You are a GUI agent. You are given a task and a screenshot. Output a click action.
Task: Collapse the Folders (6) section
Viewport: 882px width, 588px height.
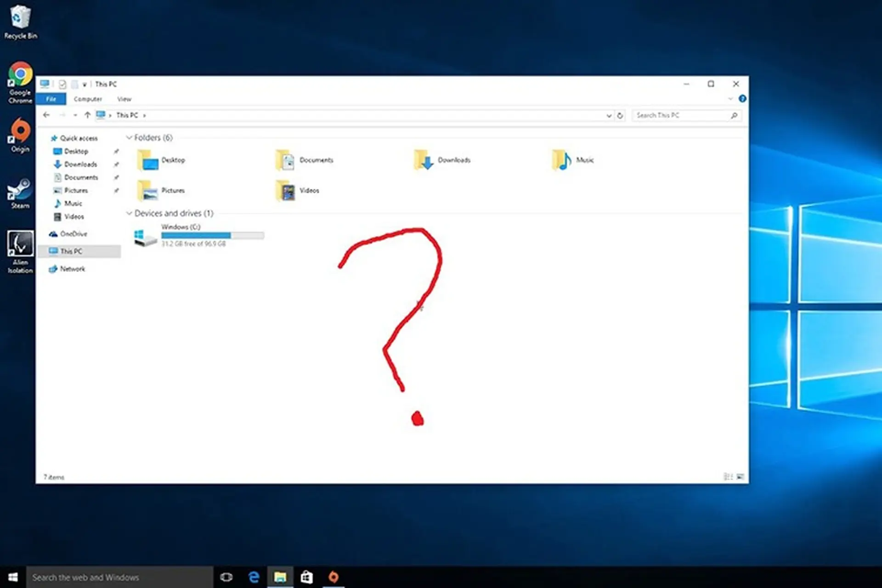click(130, 137)
